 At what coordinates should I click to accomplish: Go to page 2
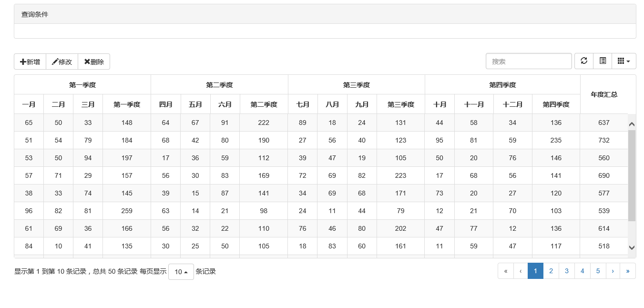[551, 271]
